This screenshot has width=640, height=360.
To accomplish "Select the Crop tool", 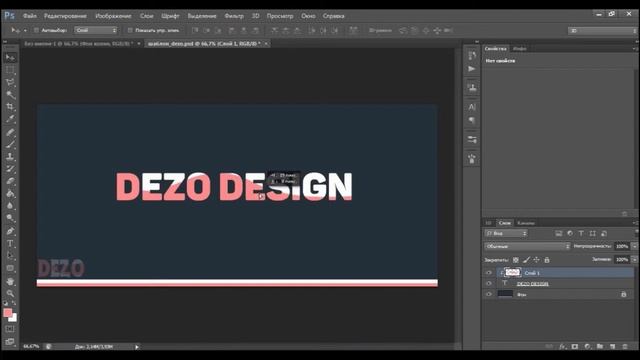I will (10, 107).
